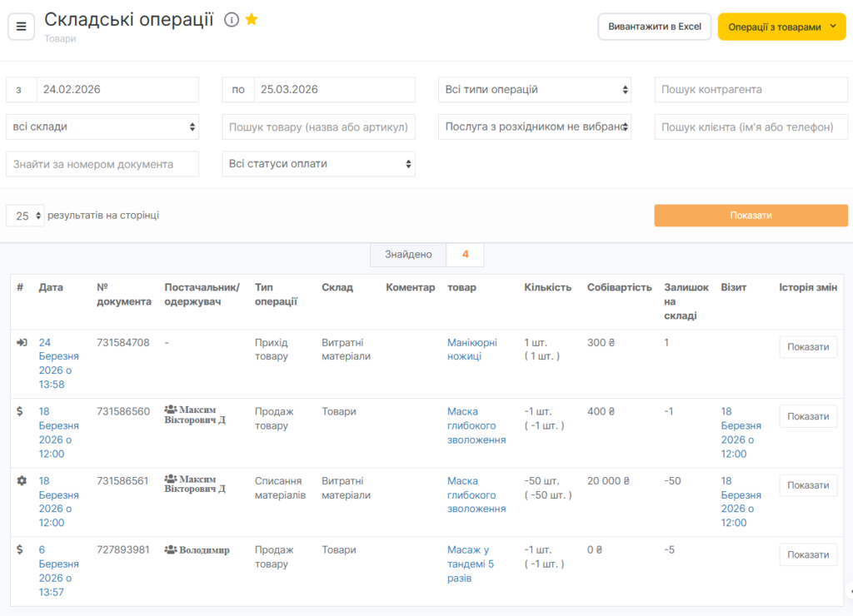The height and width of the screenshot is (616, 853).
Task: Open the hamburger sidebar menu
Action: (21, 27)
